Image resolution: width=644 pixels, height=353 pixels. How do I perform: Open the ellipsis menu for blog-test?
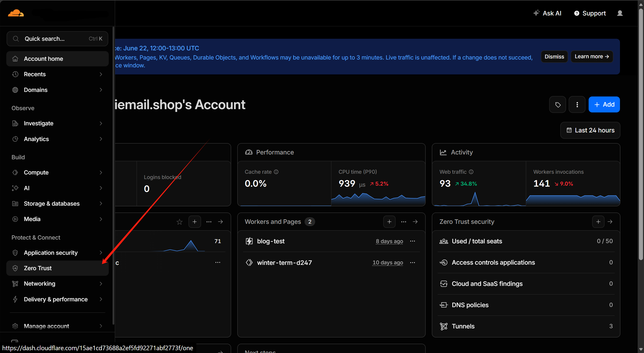click(413, 241)
